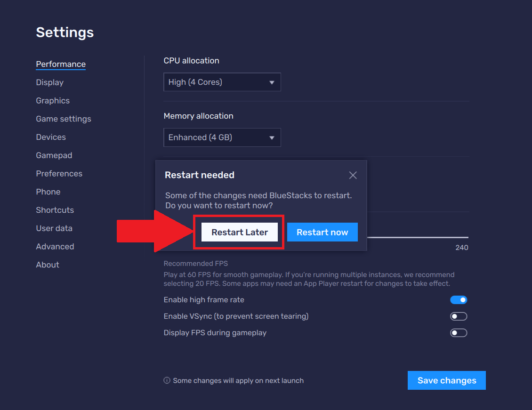This screenshot has height=410, width=532.
Task: View the About page
Action: (48, 265)
